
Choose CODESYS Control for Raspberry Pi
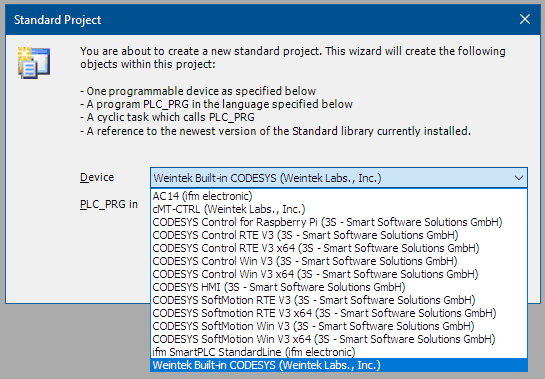(339, 222)
